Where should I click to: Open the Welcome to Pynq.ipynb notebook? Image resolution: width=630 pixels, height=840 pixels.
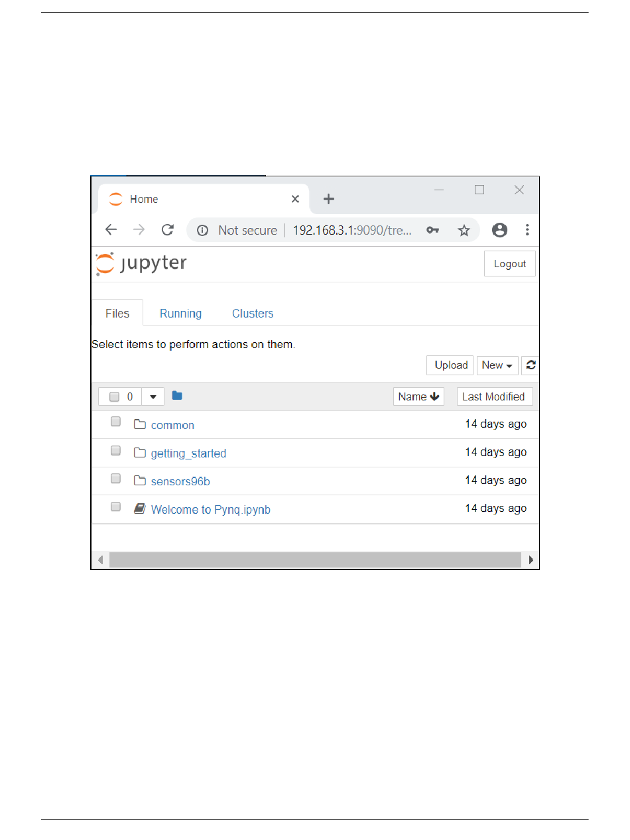pos(211,510)
